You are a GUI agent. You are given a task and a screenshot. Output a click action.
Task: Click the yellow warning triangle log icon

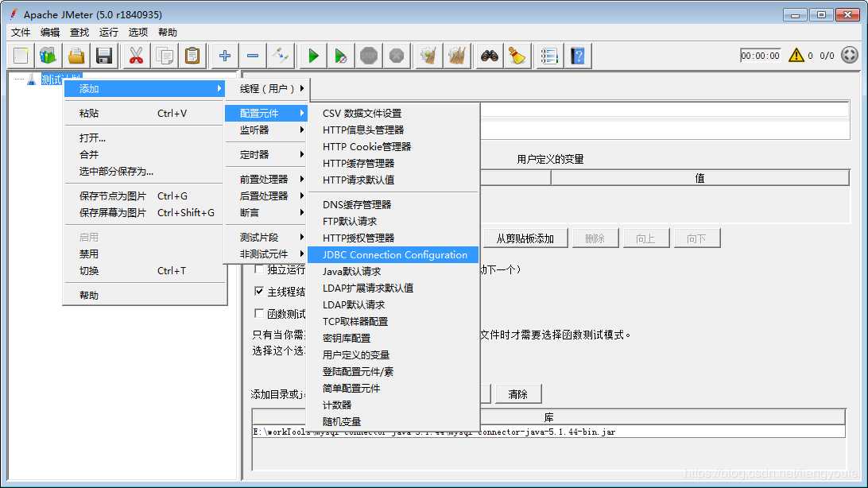(796, 55)
